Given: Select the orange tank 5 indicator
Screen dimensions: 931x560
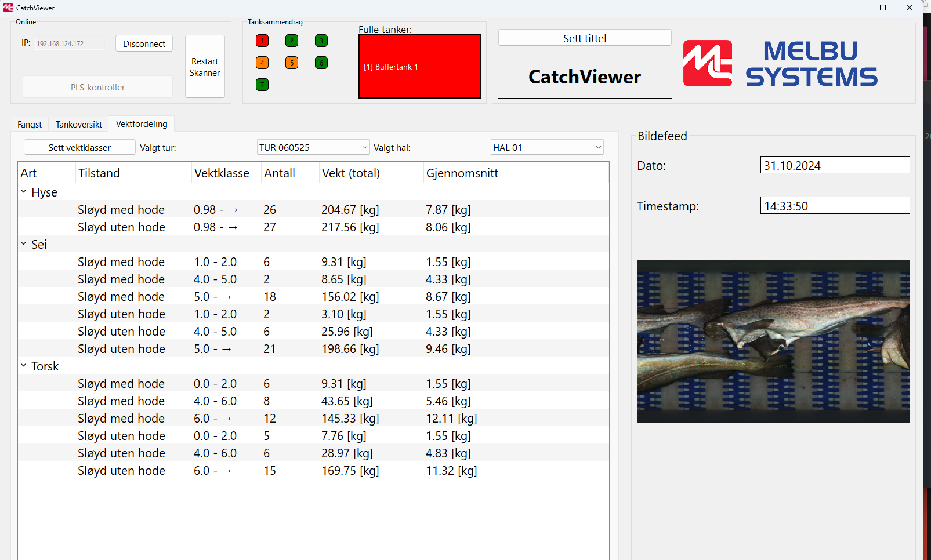Looking at the screenshot, I should pos(292,63).
